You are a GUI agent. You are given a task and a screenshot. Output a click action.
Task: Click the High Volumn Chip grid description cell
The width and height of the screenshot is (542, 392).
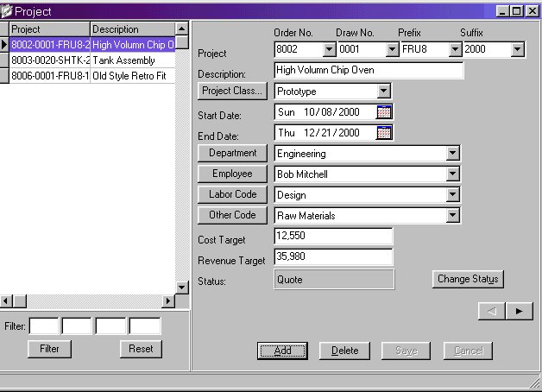[133, 45]
